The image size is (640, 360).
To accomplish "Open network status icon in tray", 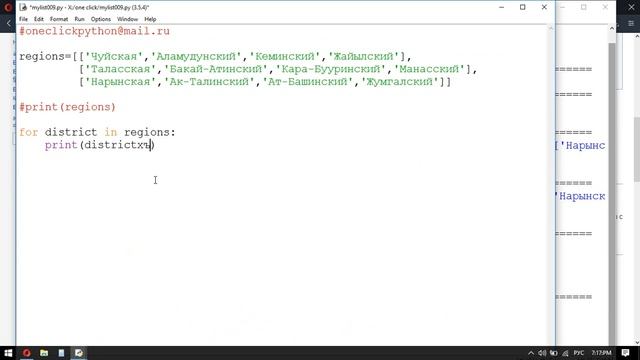I will (565, 353).
